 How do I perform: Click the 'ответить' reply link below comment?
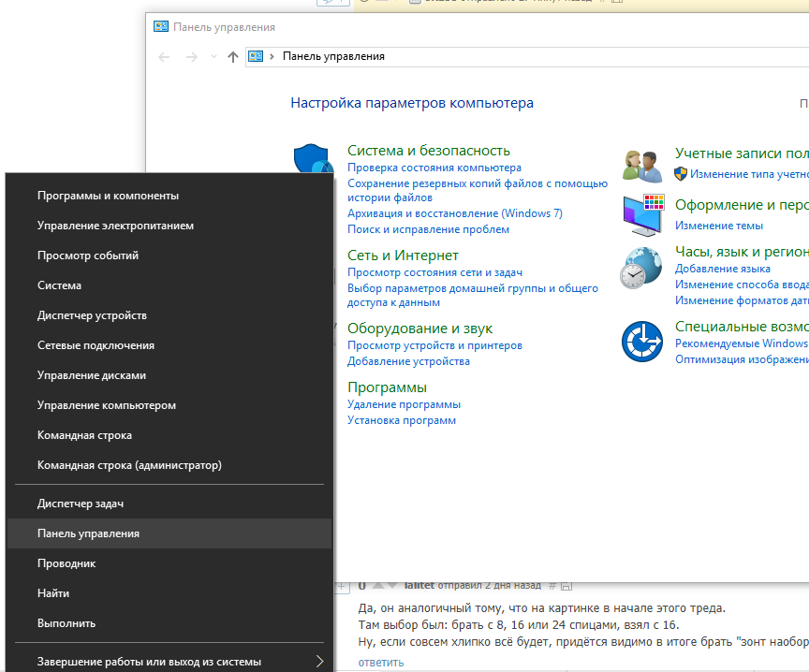coord(381,662)
